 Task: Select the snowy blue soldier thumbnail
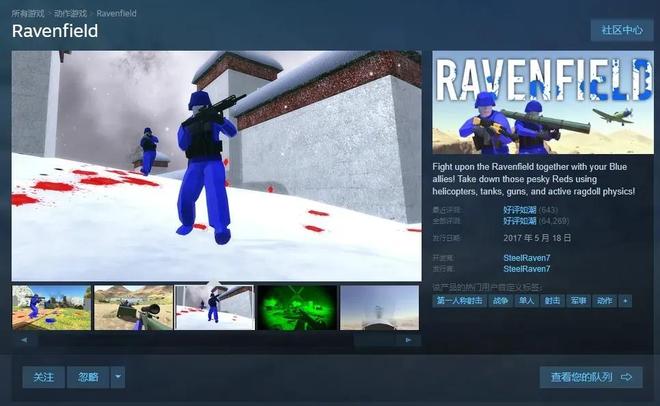click(215, 308)
